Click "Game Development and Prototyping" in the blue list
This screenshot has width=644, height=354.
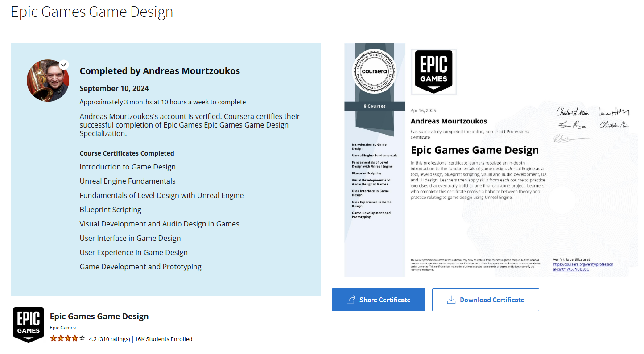point(140,267)
